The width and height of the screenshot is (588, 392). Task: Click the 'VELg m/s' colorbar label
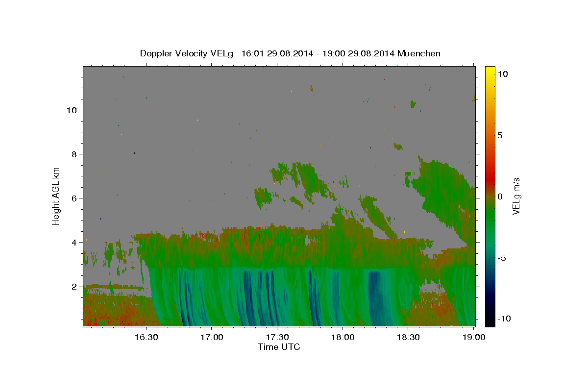pyautogui.click(x=516, y=196)
